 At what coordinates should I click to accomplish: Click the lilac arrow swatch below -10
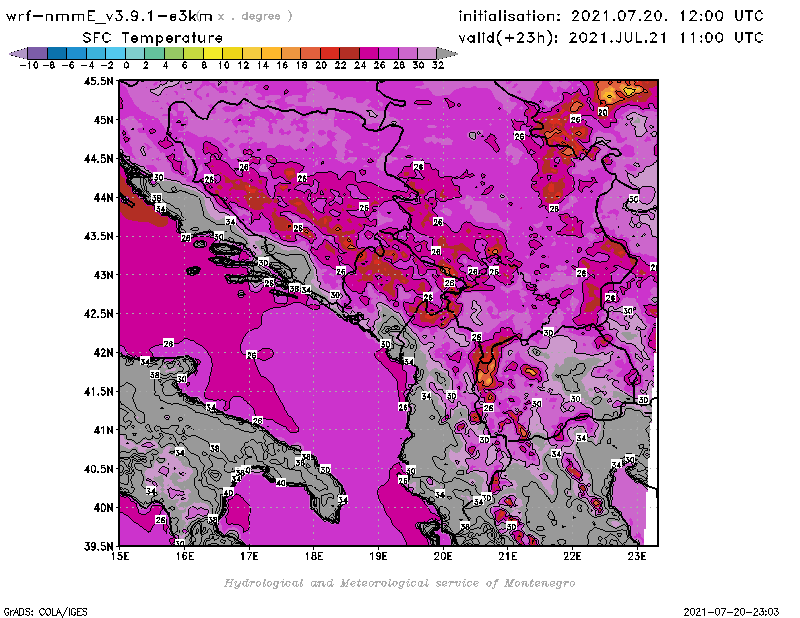coord(19,53)
